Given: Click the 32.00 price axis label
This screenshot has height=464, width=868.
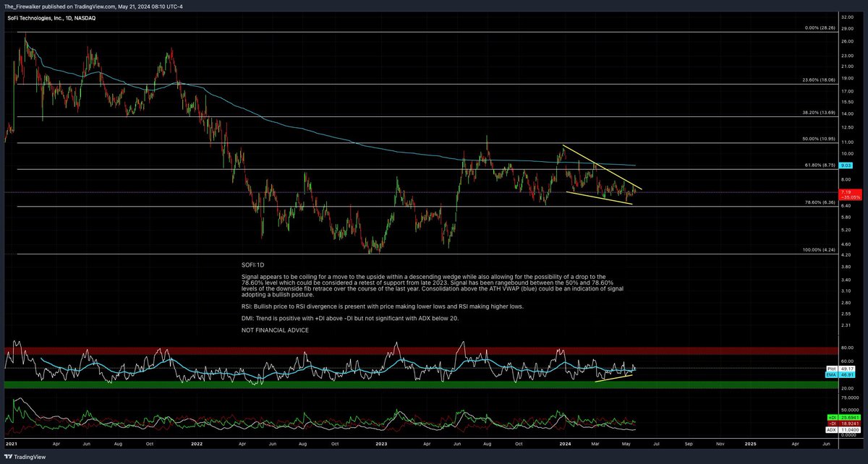Looking at the screenshot, I should click(848, 16).
